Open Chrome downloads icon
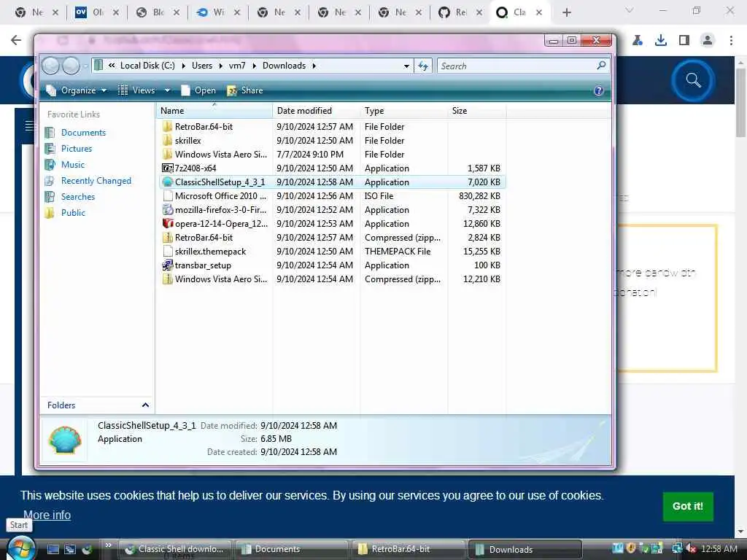This screenshot has height=560, width=747. (x=660, y=41)
